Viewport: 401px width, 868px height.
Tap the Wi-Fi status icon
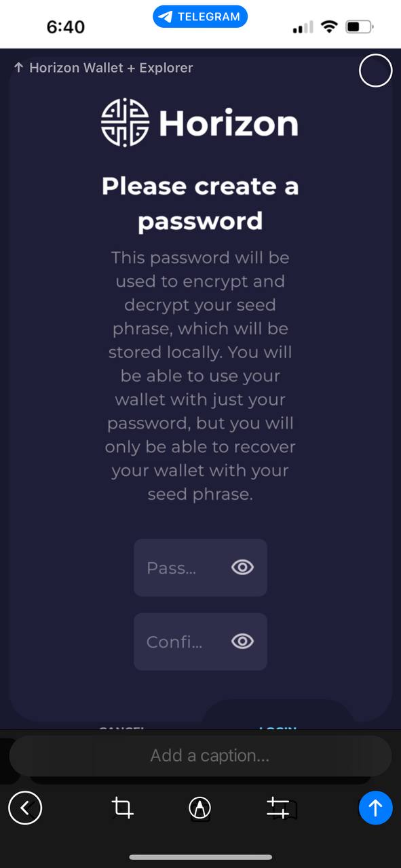330,27
